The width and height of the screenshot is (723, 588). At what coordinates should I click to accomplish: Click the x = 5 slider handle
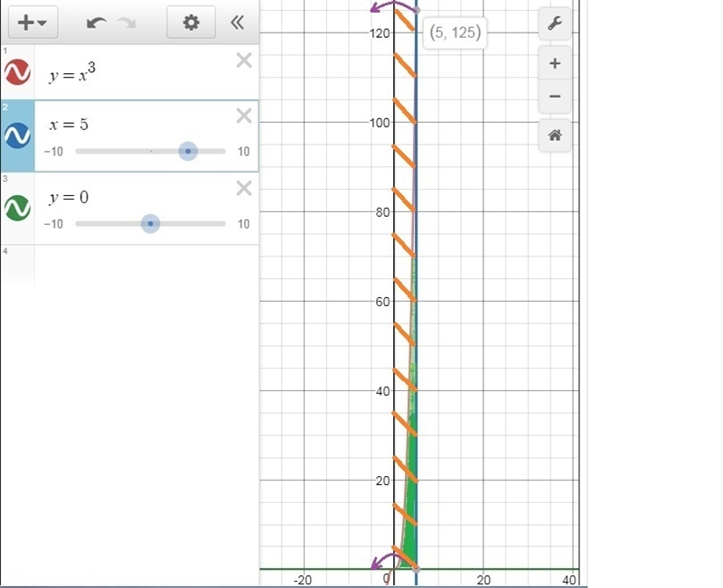coord(188,151)
